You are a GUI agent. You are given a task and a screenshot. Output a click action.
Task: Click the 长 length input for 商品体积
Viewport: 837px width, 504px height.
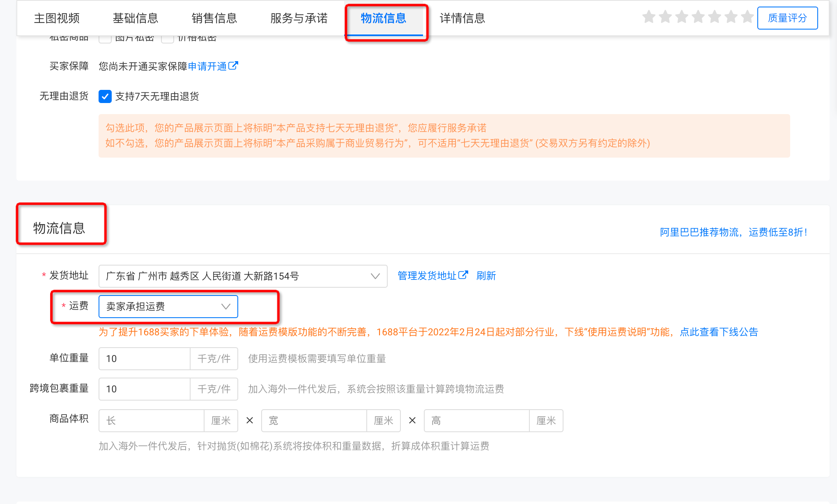[151, 420]
